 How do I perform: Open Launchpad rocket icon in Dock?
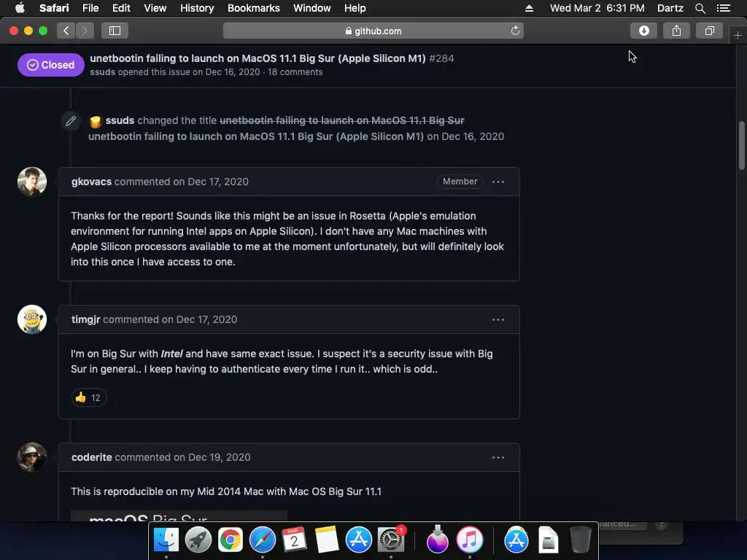(198, 540)
